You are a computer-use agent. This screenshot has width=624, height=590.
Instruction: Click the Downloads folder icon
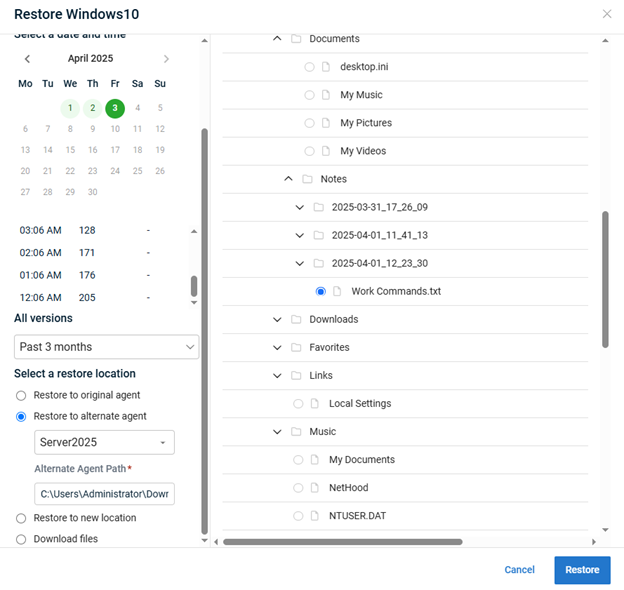coord(296,319)
